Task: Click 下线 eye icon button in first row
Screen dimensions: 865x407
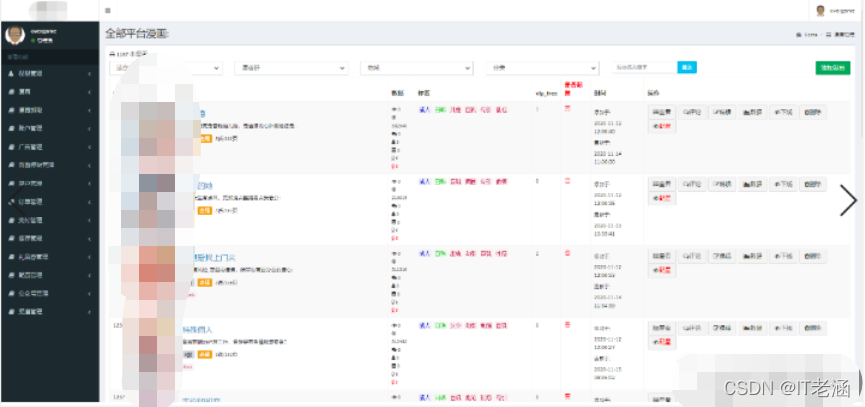Action: pos(782,112)
